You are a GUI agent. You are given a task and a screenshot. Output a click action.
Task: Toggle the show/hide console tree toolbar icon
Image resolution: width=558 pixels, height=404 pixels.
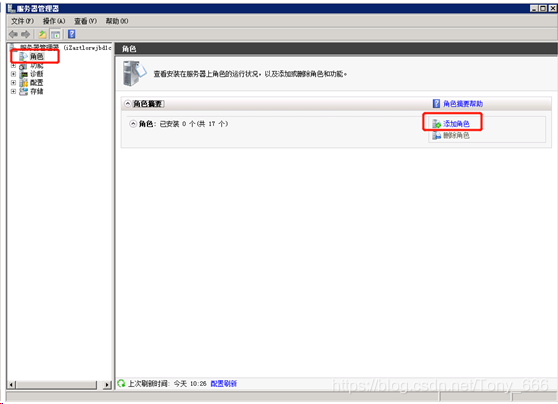tap(56, 34)
